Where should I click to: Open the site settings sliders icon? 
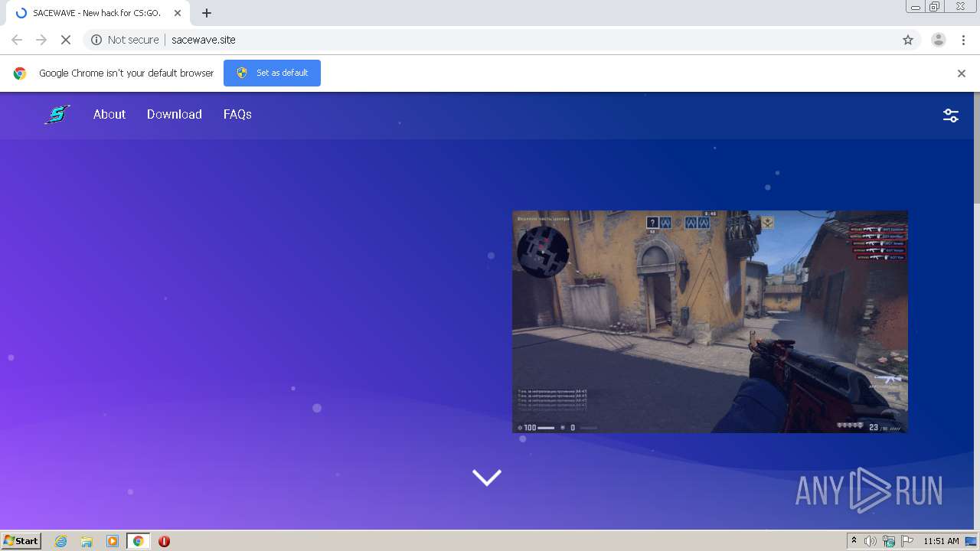[x=951, y=116]
